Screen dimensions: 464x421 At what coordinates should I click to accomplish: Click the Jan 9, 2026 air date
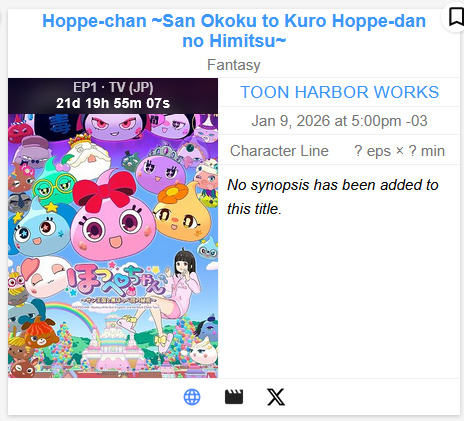pyautogui.click(x=339, y=121)
